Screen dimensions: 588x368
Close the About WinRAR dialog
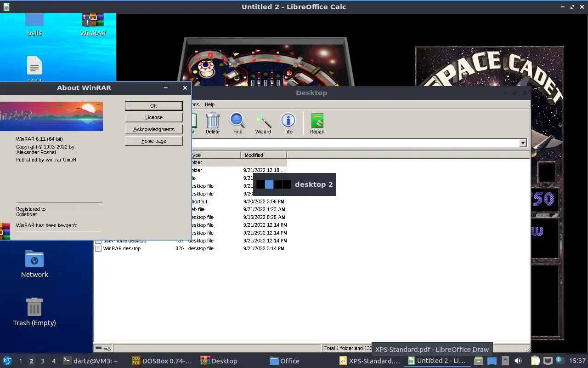[x=185, y=88]
